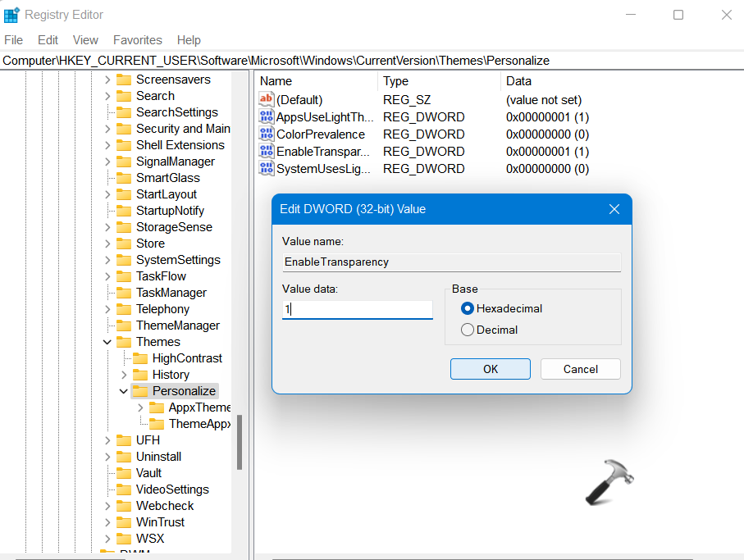The width and height of the screenshot is (744, 560).
Task: Click into the Value data field
Action: [x=358, y=309]
